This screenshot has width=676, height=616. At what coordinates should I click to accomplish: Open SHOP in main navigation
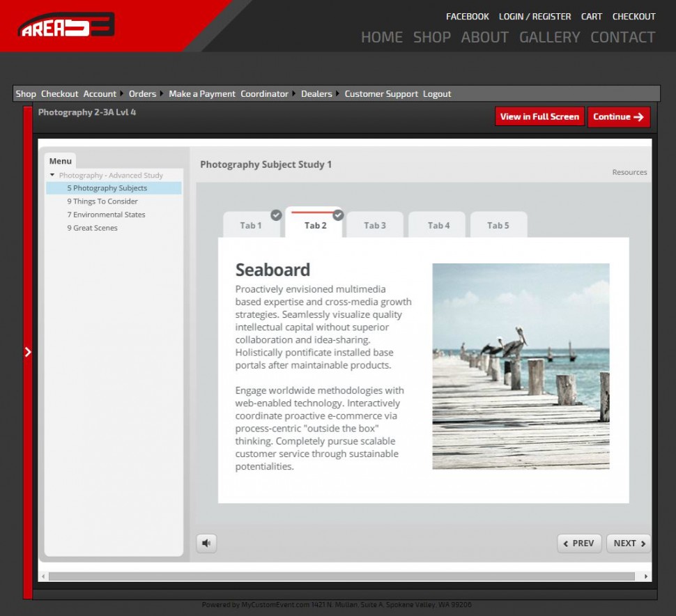click(x=432, y=37)
